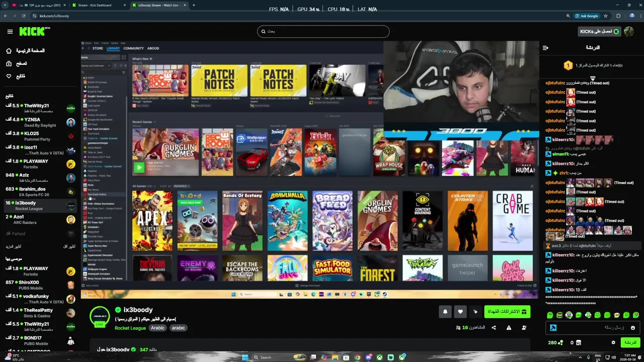Open BOND17 recommended channel

click(40, 340)
